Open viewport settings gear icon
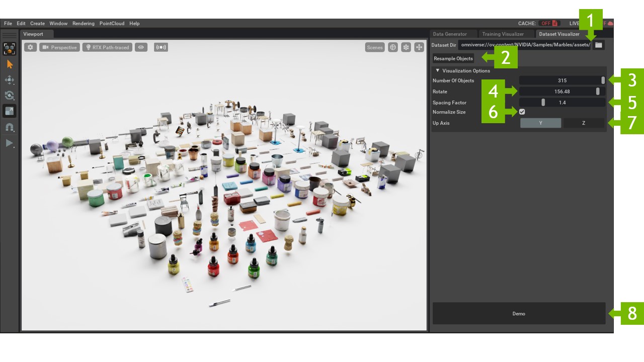644x362 pixels. tap(30, 47)
